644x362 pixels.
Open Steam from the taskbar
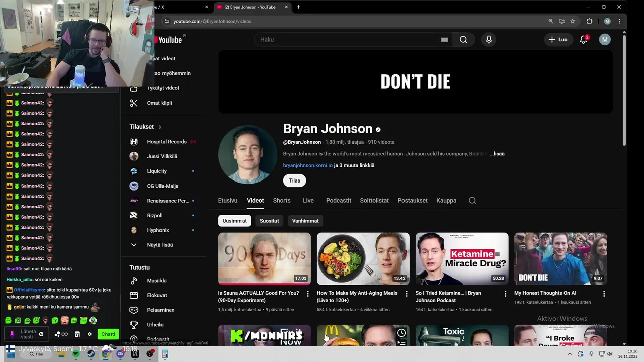[91, 354]
